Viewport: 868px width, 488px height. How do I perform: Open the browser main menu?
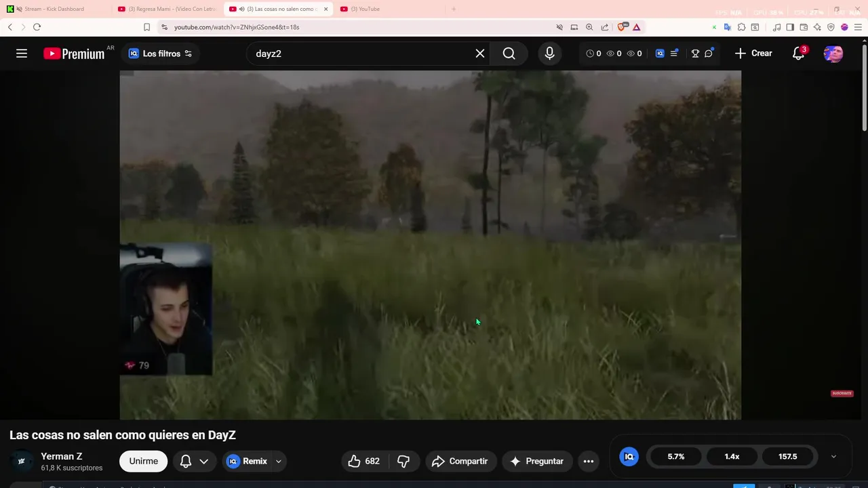click(x=857, y=27)
